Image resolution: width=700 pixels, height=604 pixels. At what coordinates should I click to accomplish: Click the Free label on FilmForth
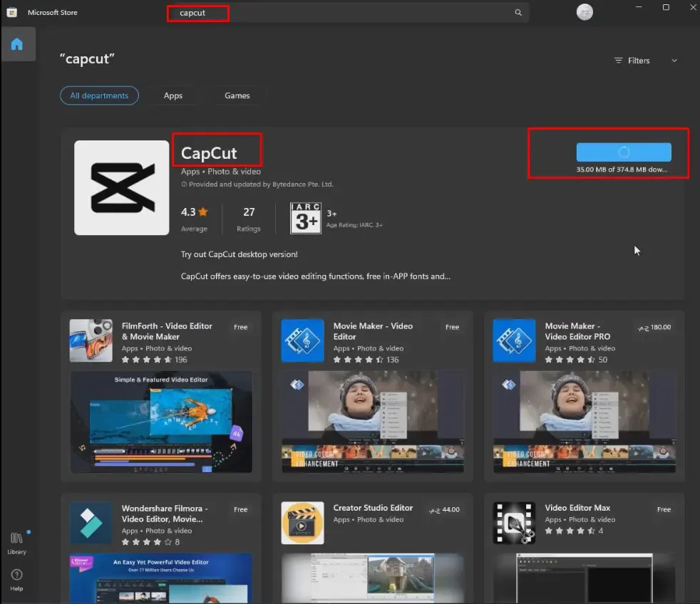[x=241, y=327]
